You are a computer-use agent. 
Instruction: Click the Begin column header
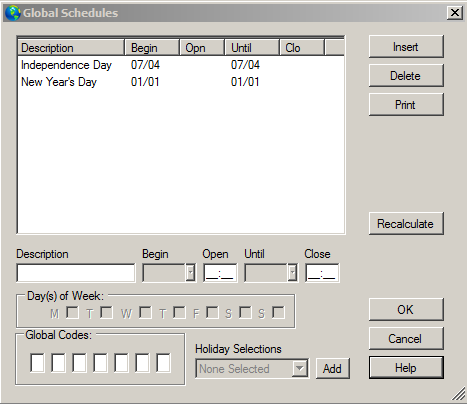[x=152, y=48]
